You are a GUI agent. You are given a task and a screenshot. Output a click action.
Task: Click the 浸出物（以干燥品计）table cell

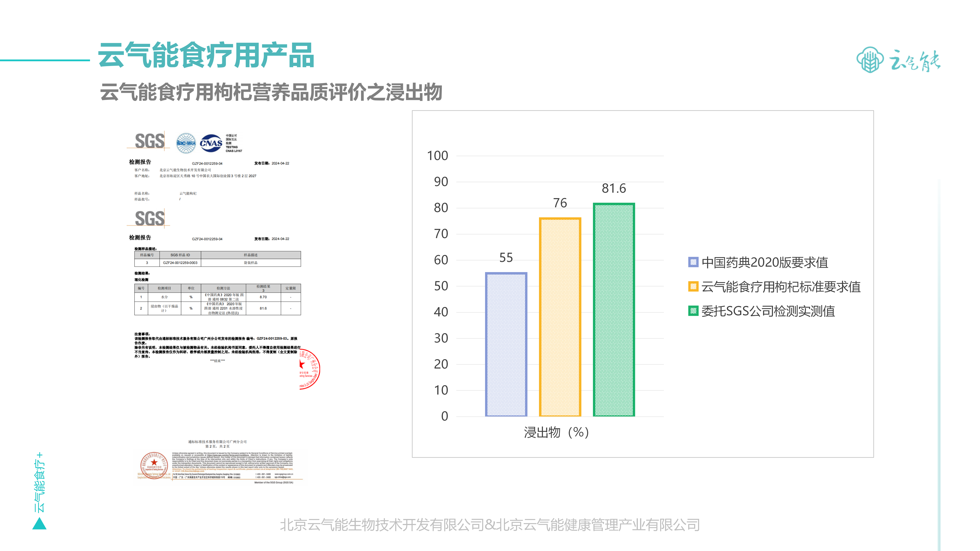click(164, 308)
